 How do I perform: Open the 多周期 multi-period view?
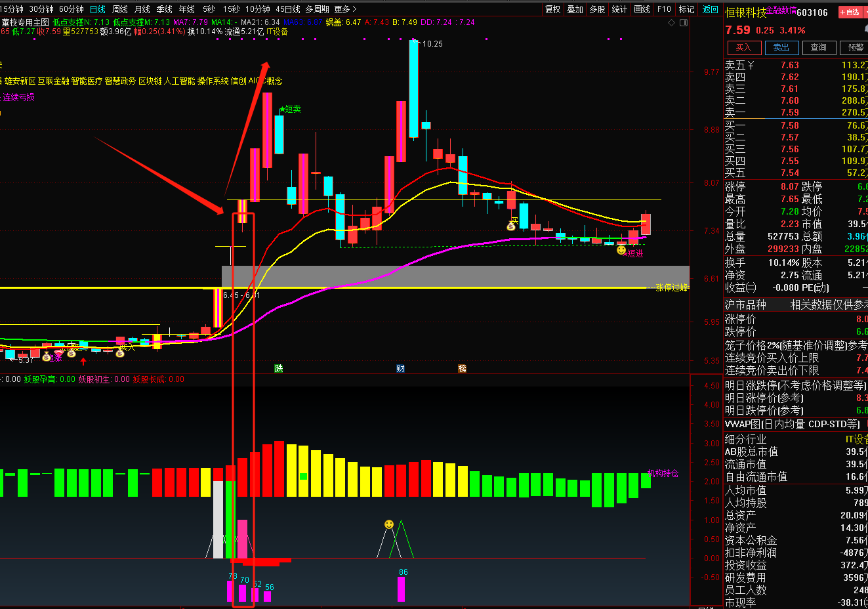317,9
